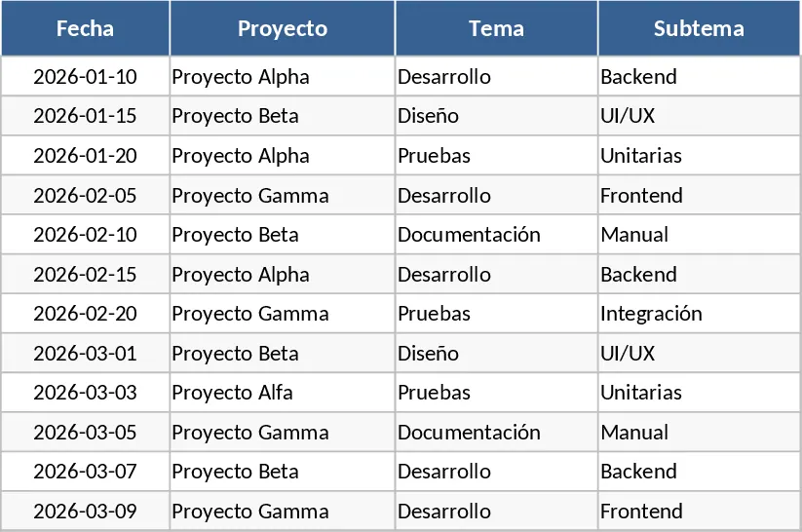Select Proyecto Beta cell in 2026-03-07 row
Viewport: 802px width, 532px height.
[283, 472]
